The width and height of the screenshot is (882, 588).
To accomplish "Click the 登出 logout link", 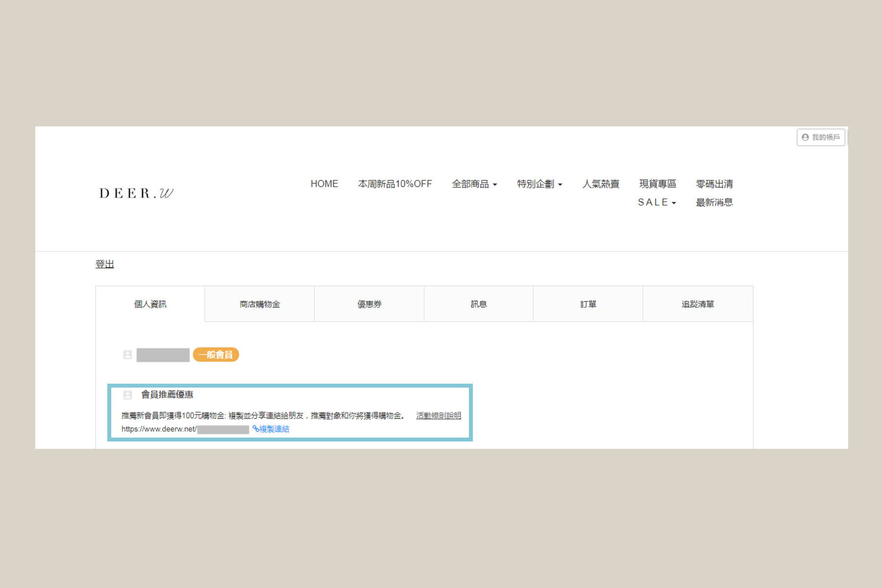I will [104, 264].
